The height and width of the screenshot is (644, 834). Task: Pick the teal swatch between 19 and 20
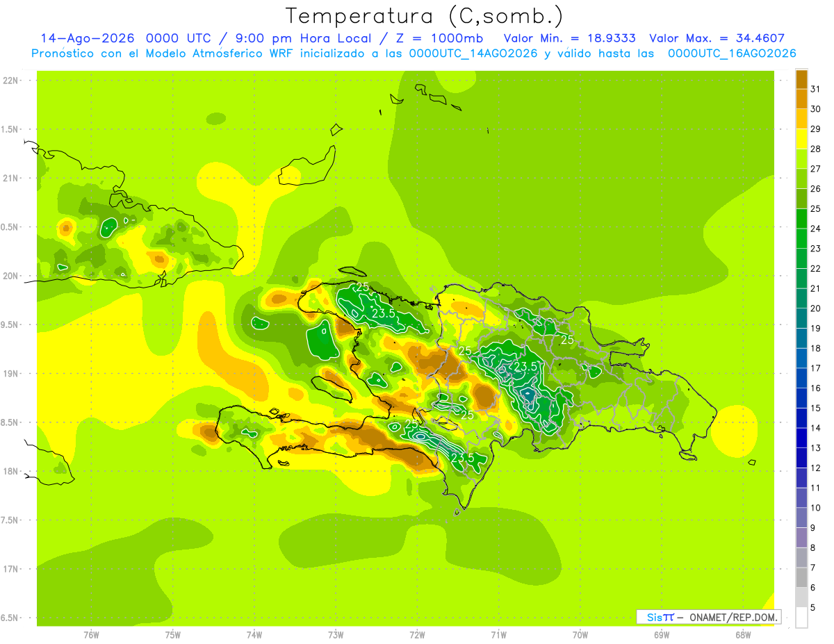pyautogui.click(x=801, y=318)
